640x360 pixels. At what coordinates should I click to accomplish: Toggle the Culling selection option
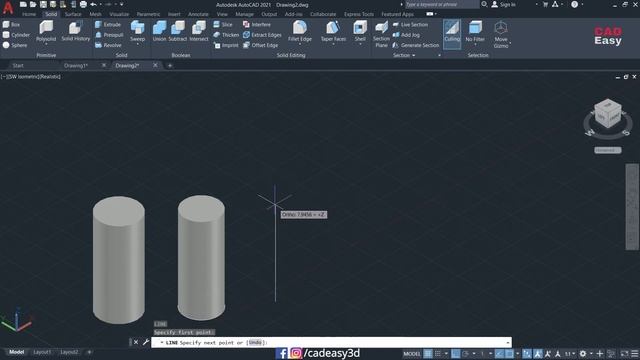click(x=452, y=33)
